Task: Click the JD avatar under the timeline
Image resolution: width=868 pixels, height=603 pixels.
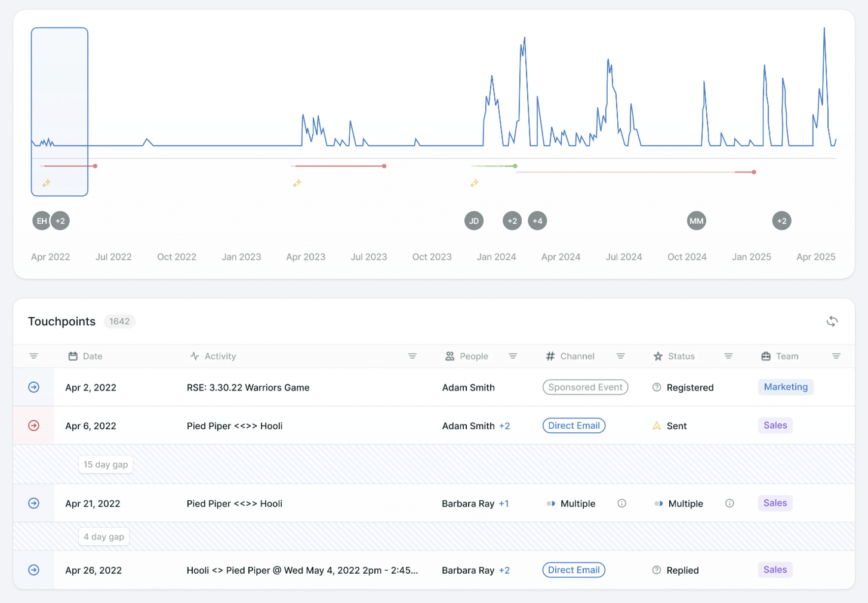Action: point(474,220)
